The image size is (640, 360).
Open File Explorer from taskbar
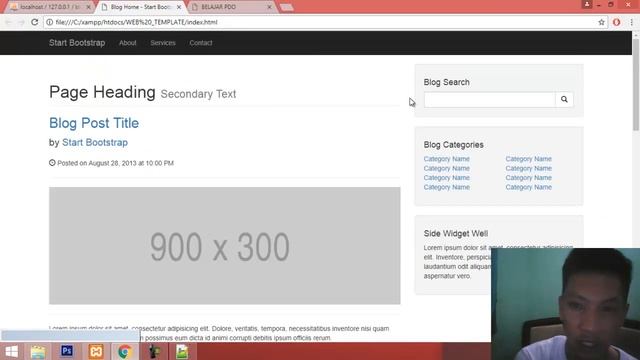pyautogui.click(x=38, y=351)
